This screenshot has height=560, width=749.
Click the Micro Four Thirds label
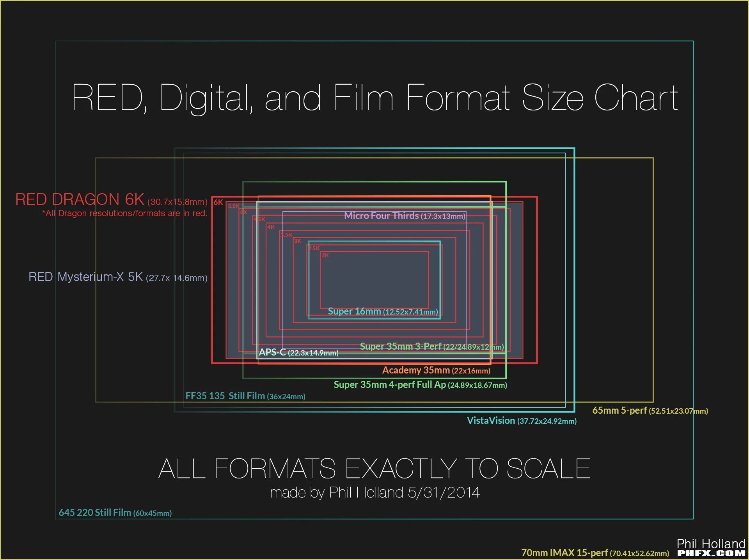(x=405, y=216)
